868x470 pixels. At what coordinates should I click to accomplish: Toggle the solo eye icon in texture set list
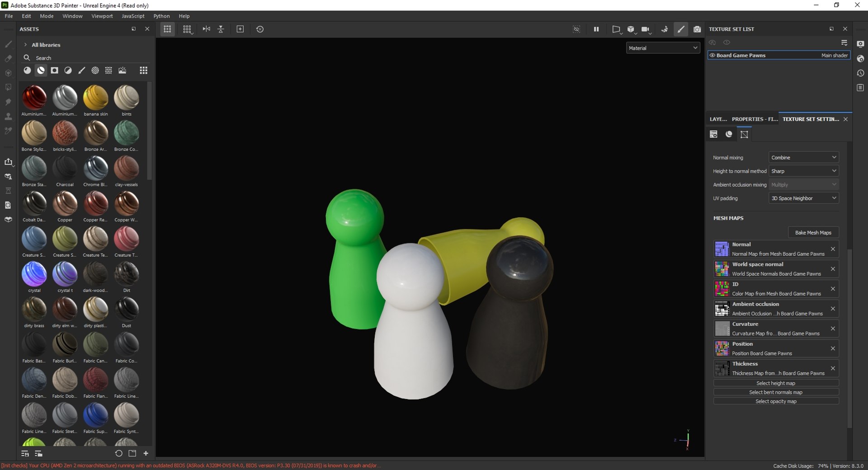click(x=726, y=42)
